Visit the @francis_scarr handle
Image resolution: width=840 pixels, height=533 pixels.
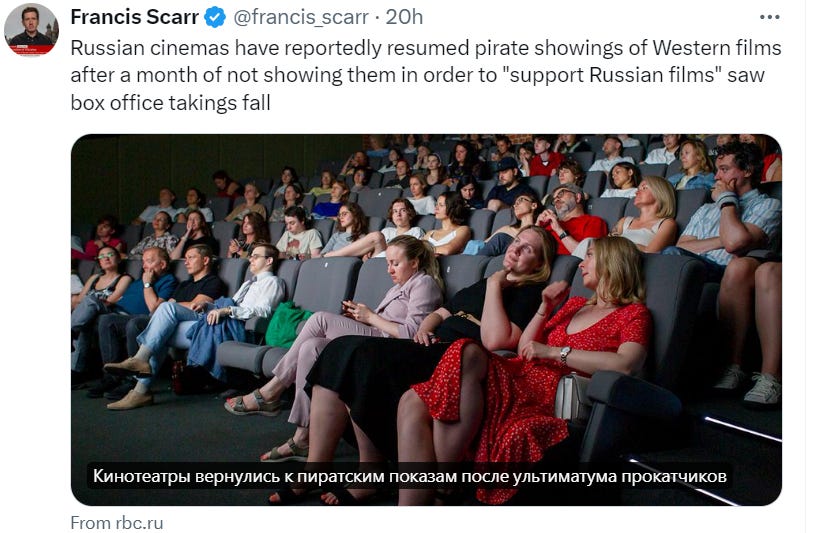click(x=301, y=17)
